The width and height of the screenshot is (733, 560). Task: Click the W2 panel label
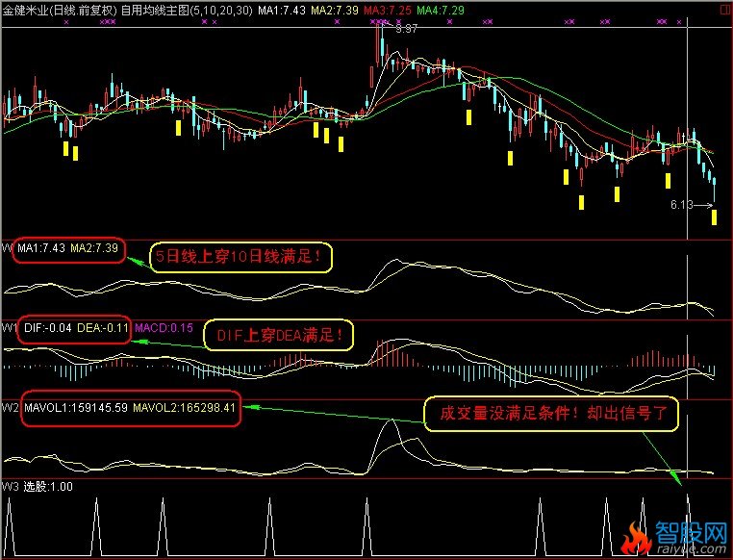click(x=10, y=408)
